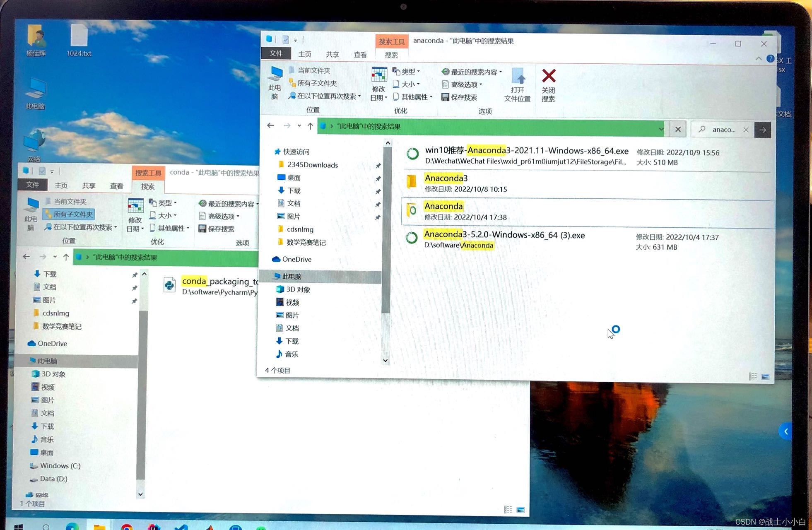The image size is (812, 530).
Task: Switch anaconda window to large icons view
Action: (x=765, y=377)
